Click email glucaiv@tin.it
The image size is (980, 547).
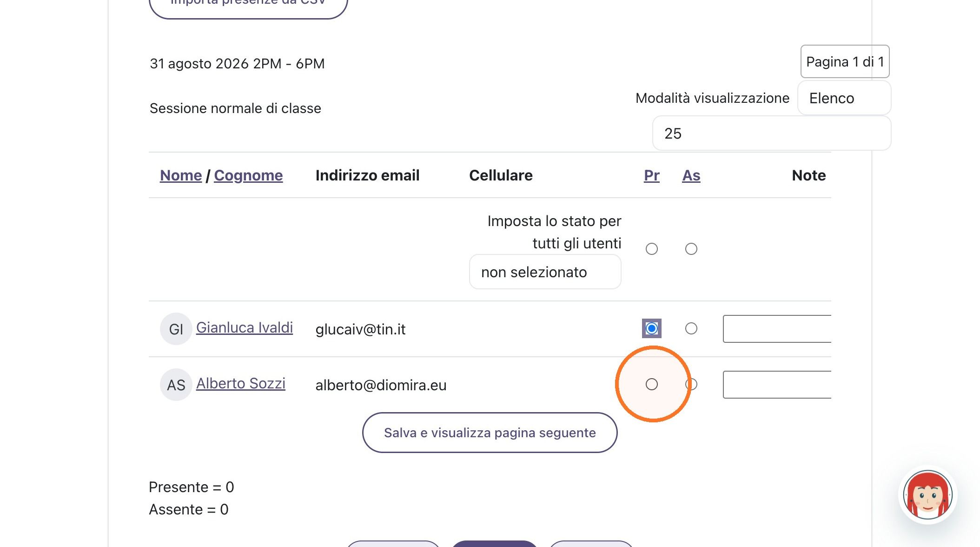pyautogui.click(x=360, y=329)
